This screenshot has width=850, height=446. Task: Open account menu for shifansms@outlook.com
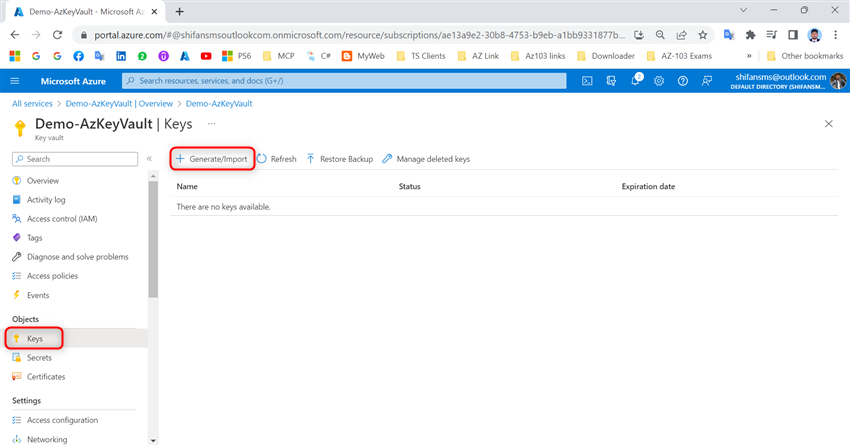click(789, 81)
